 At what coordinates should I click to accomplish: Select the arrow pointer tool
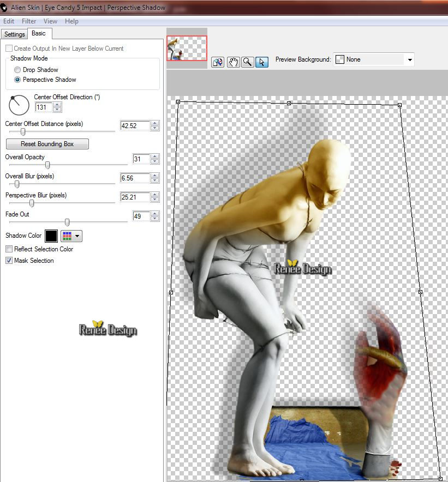point(262,62)
